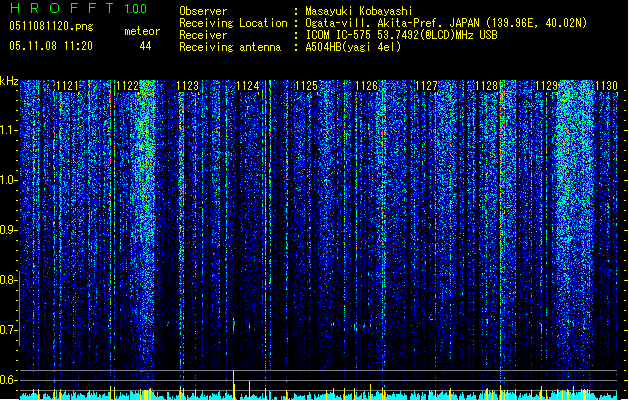The height and width of the screenshot is (400, 629).
Task: Click the 1124 time marker
Action: 248,86
